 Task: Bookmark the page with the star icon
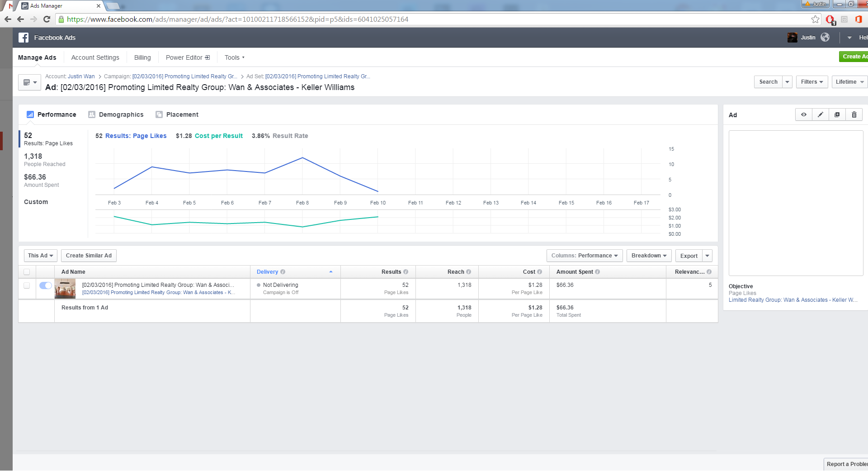815,19
